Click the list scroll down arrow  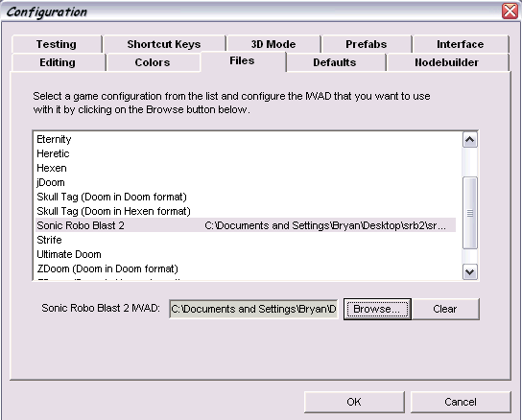tap(470, 272)
